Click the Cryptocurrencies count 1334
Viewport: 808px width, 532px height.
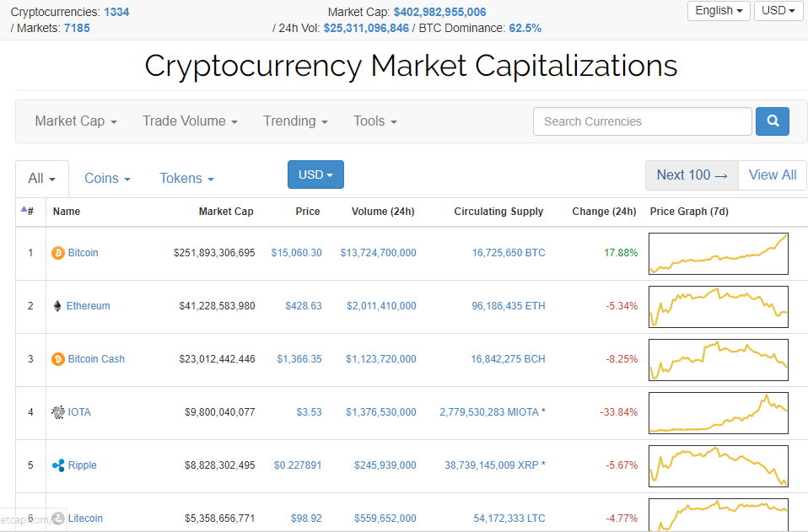pyautogui.click(x=116, y=12)
